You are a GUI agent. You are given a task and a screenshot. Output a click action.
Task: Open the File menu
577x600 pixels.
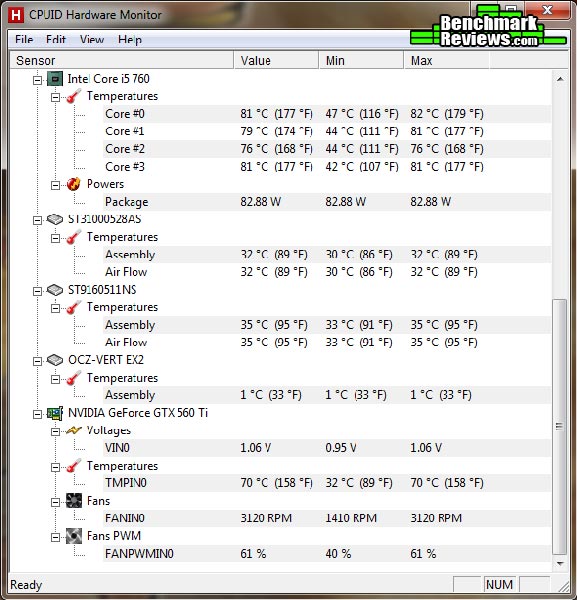click(x=24, y=39)
